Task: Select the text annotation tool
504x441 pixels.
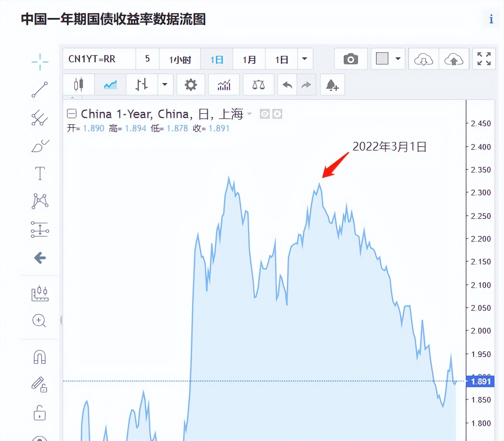Action: (39, 173)
